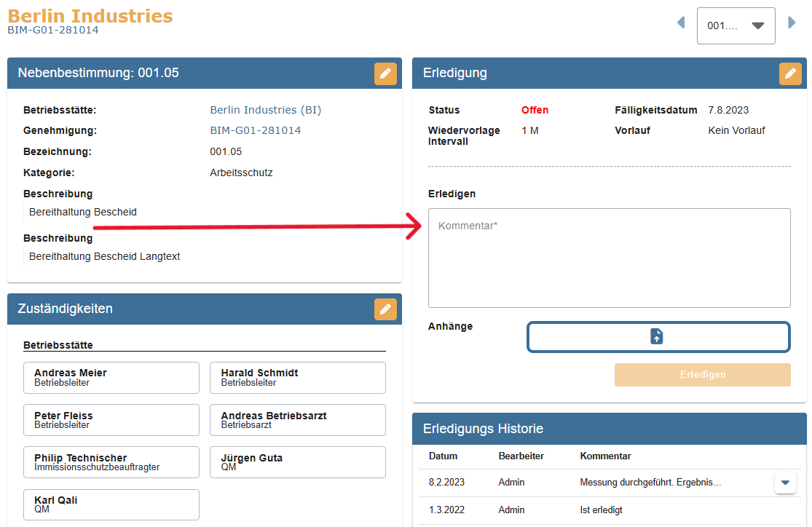Image resolution: width=812 pixels, height=527 pixels.
Task: Click Philip Technischer Immissionsschutzbeauftragter card
Action: (111, 462)
